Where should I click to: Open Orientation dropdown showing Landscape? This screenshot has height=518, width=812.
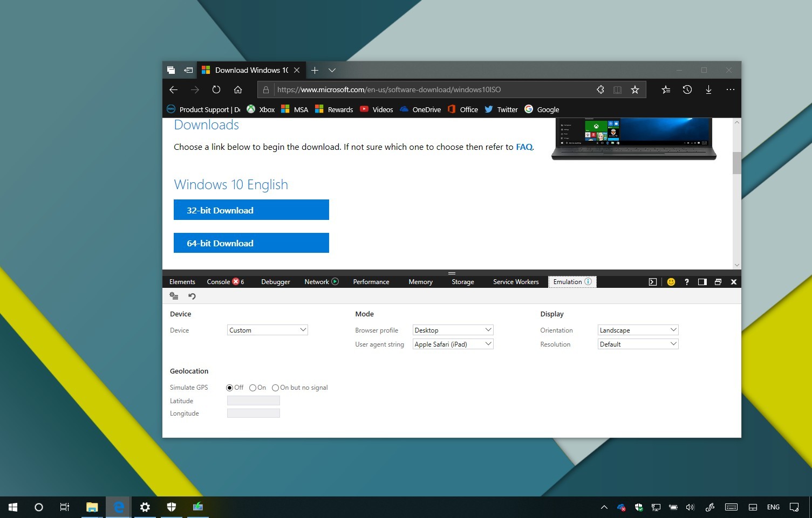[x=638, y=330]
